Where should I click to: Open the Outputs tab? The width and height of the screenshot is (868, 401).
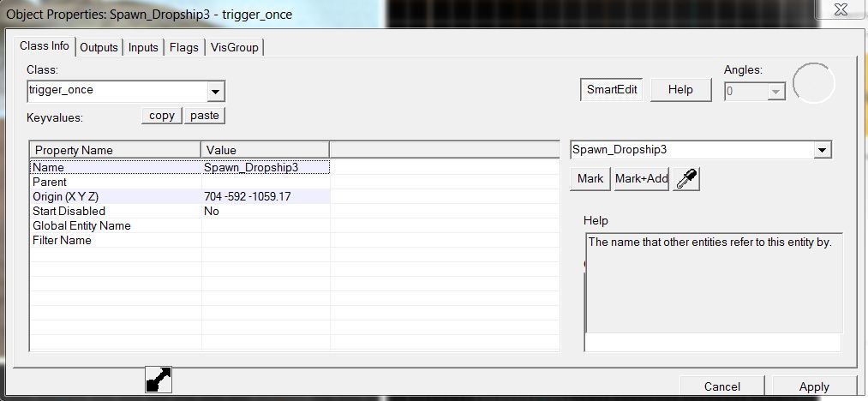99,48
